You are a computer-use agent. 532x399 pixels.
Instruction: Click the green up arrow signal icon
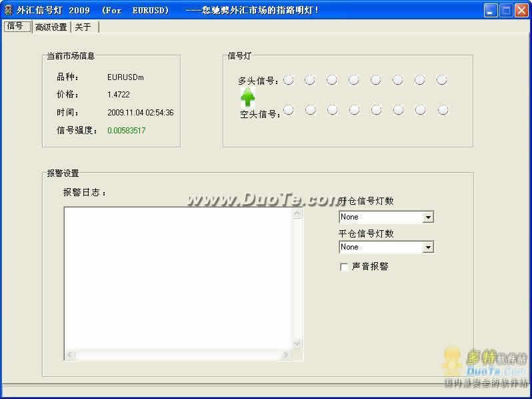coord(248,98)
